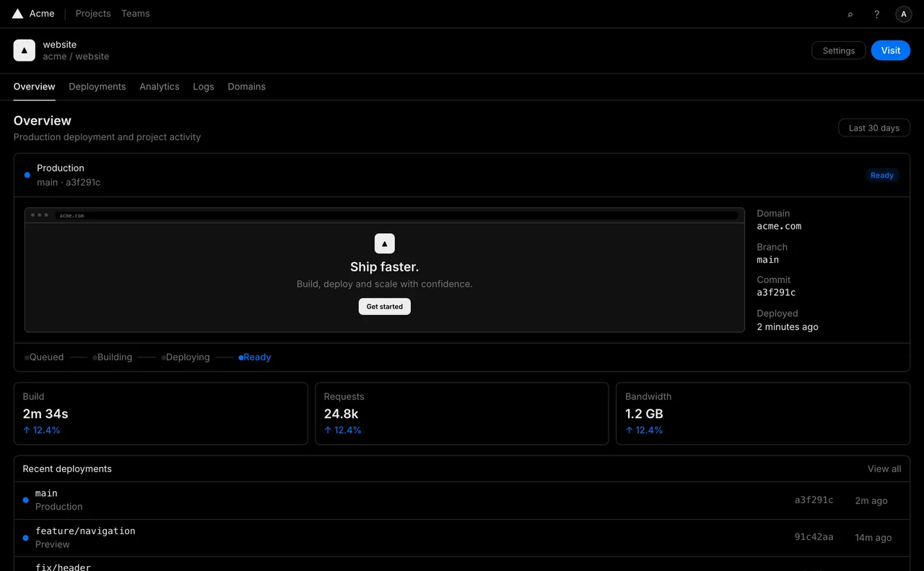Click the a3f291c value under Commit

pos(776,292)
